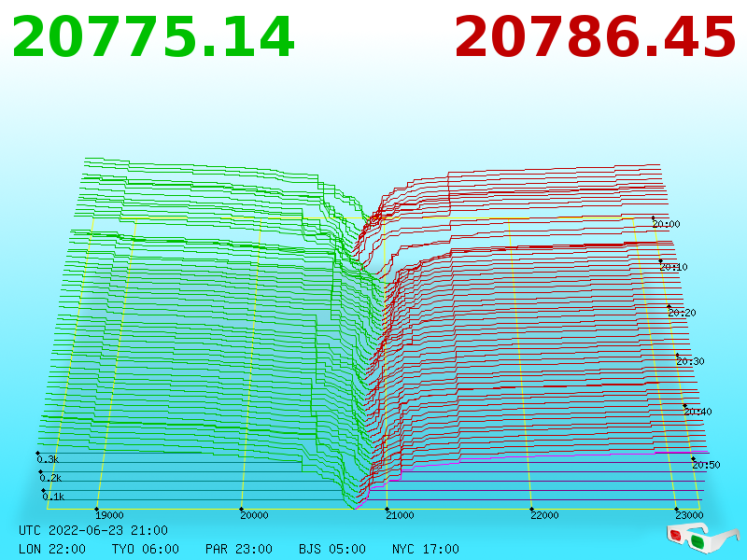Click the 0.1k depth axis label

53,497
